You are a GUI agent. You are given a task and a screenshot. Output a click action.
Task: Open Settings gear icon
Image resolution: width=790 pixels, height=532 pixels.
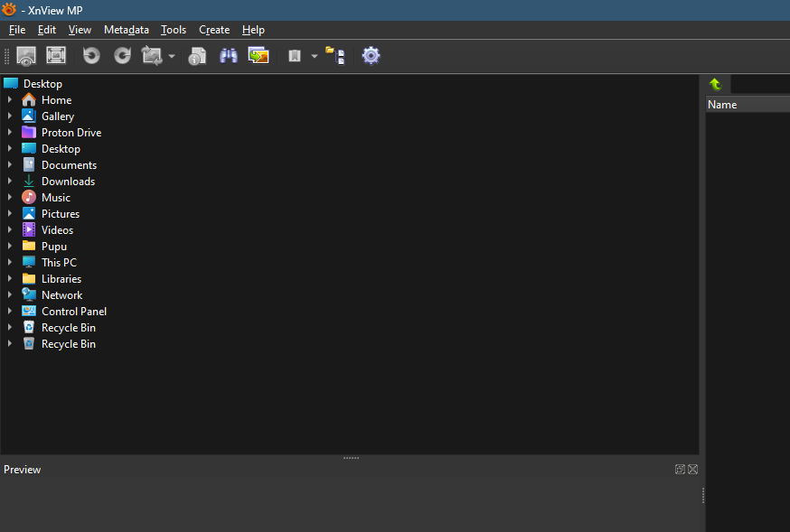371,55
